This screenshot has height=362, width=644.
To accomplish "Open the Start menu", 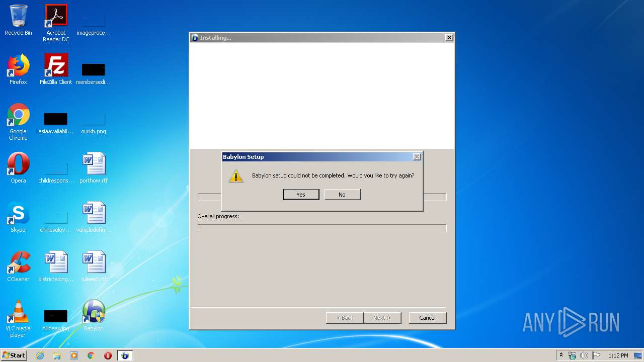I will point(14,355).
